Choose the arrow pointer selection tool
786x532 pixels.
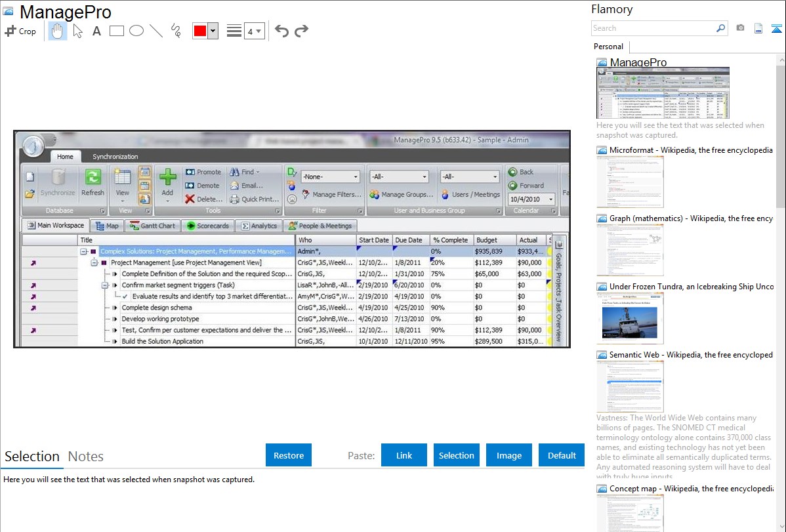pos(77,31)
